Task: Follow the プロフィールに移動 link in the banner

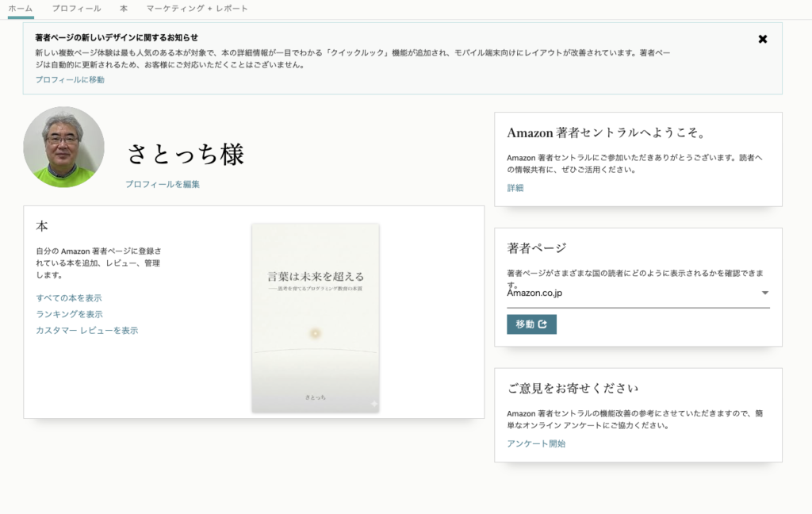Action: [x=70, y=79]
